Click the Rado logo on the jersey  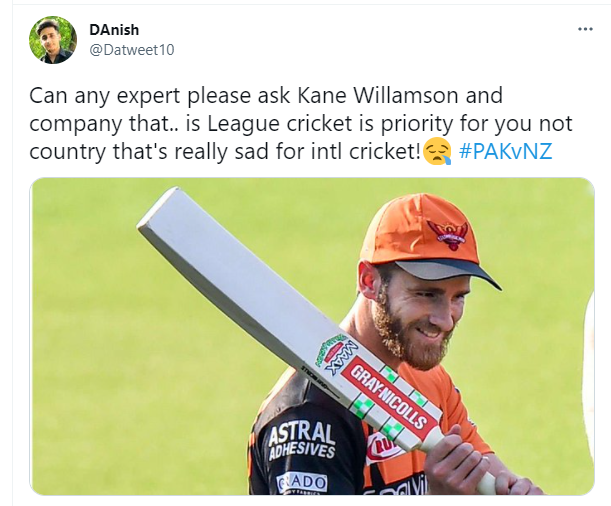[302, 483]
